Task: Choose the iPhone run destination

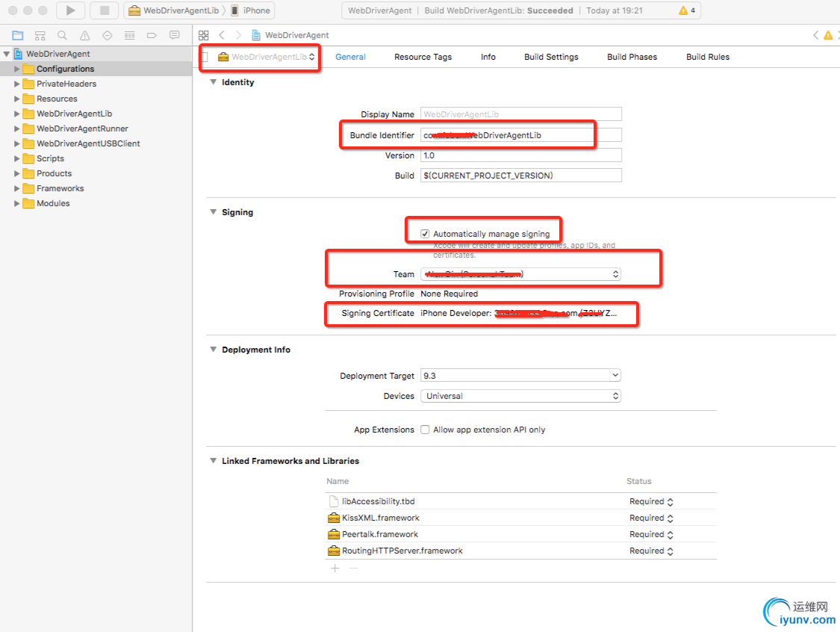Action: pos(250,10)
